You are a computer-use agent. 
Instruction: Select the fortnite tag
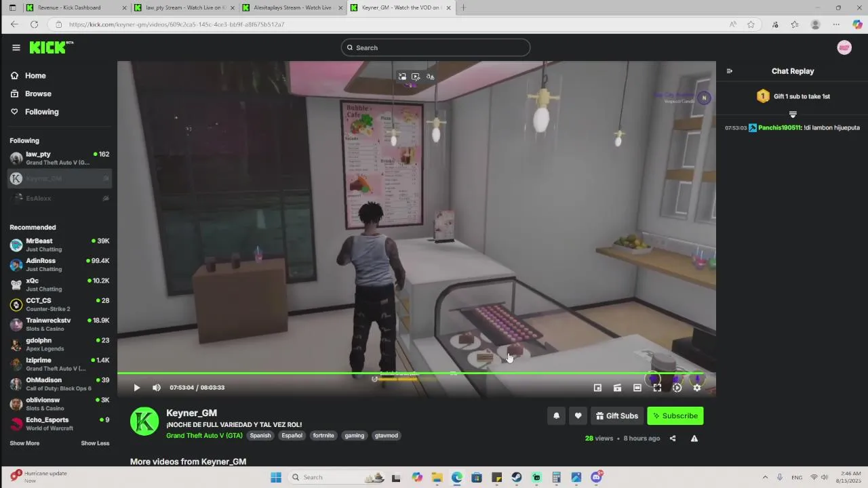click(323, 436)
